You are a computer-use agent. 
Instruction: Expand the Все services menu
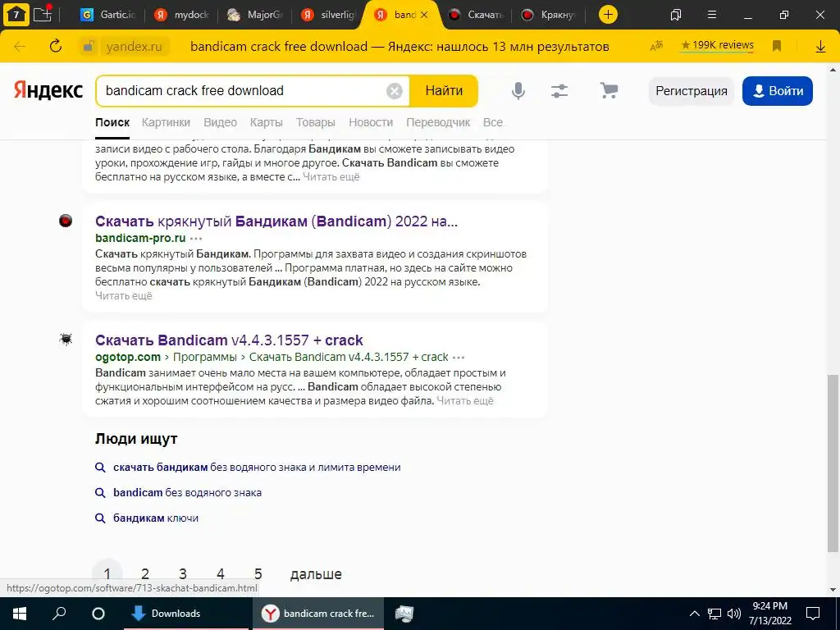coord(493,122)
